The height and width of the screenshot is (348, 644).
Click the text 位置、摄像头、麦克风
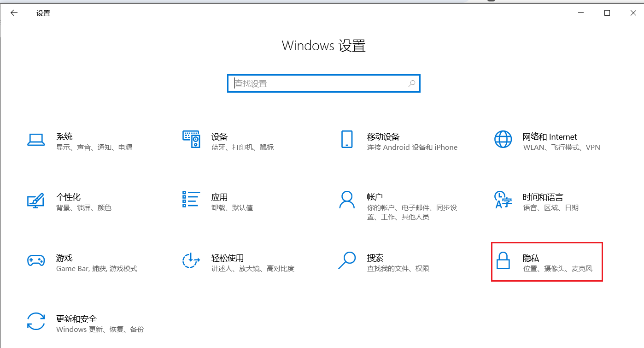pos(558,269)
